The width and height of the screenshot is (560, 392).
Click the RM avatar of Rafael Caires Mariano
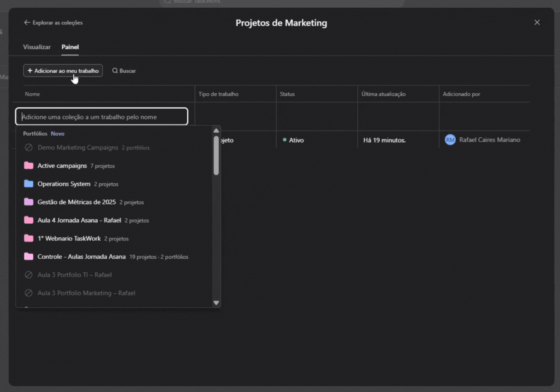[x=450, y=140]
